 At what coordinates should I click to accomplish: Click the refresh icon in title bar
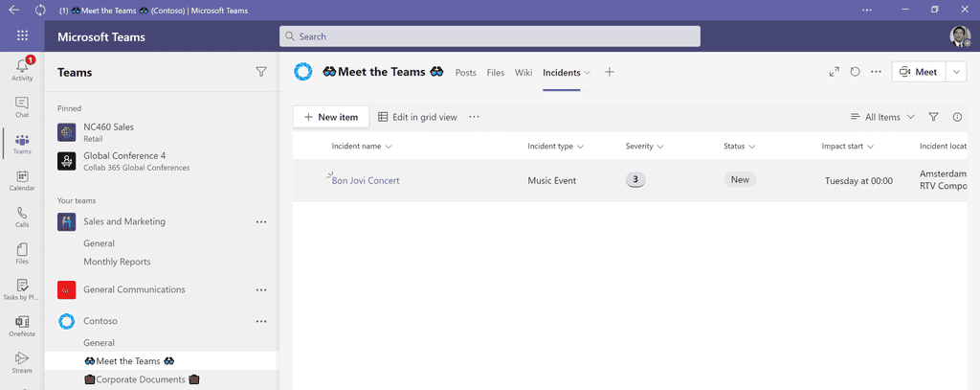click(x=40, y=10)
